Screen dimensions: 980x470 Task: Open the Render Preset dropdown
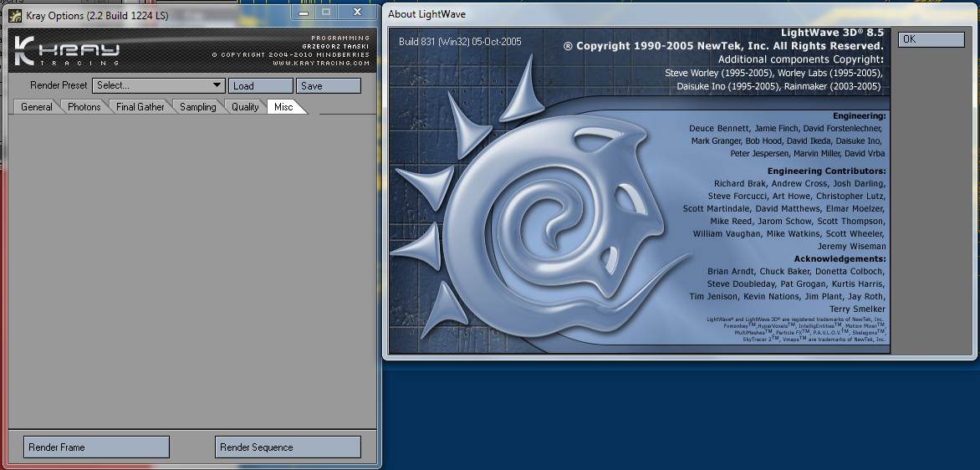(159, 85)
